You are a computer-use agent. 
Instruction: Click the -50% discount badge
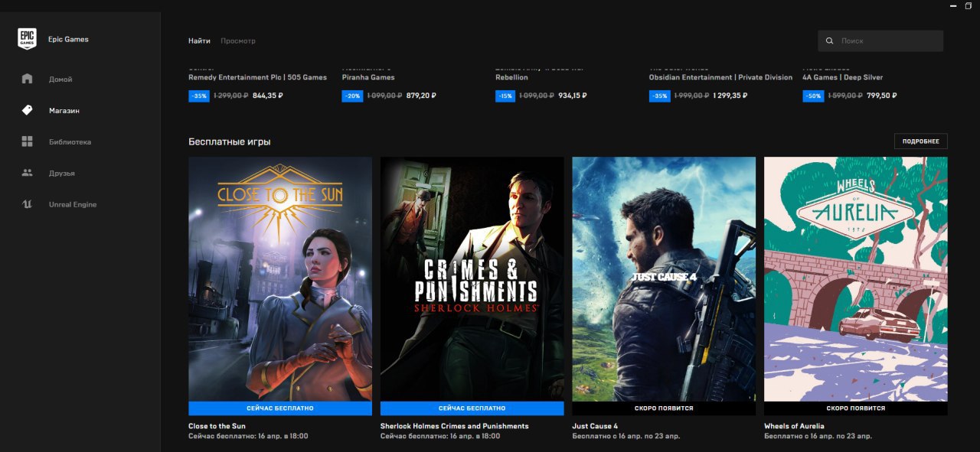pos(812,96)
